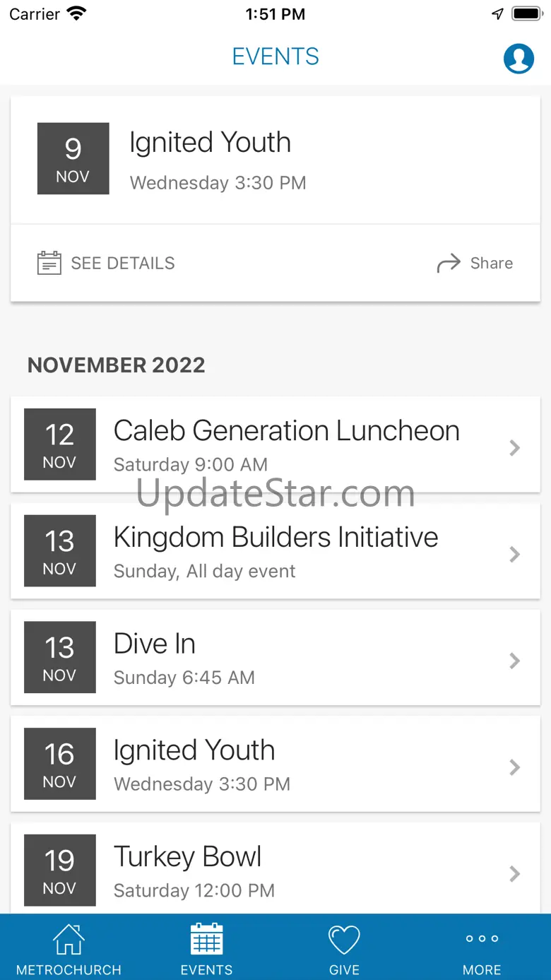This screenshot has height=980, width=551.
Task: Switch to the METROCHURCH tab label
Action: coord(69,969)
